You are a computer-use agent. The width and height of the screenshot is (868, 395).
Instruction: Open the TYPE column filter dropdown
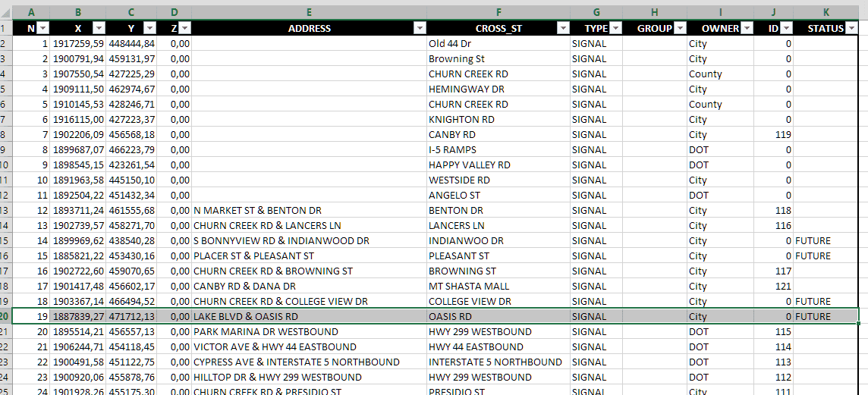pos(615,28)
